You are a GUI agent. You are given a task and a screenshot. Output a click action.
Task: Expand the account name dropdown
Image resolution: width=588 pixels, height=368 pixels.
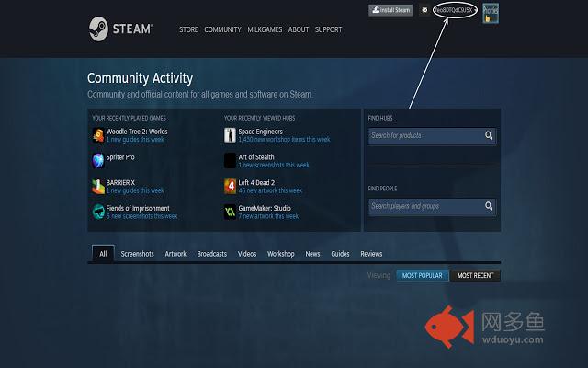[x=456, y=10]
